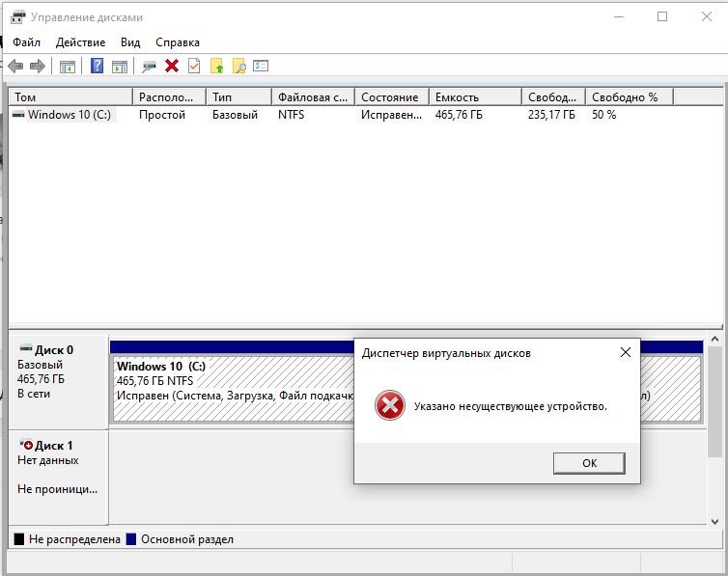Minimize the Управление дисками window
Screen dimensions: 728x576
[619, 16]
